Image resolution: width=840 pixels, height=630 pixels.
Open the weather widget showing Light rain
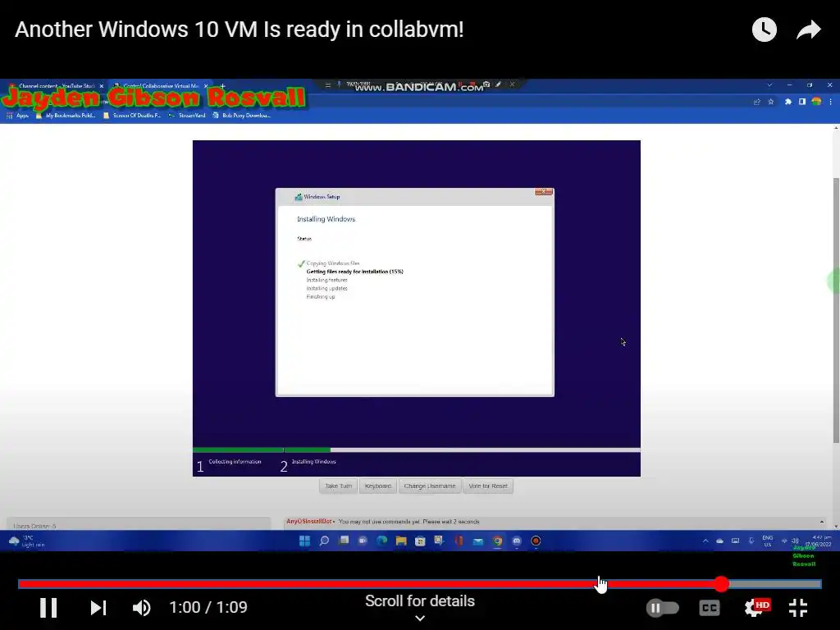click(27, 541)
